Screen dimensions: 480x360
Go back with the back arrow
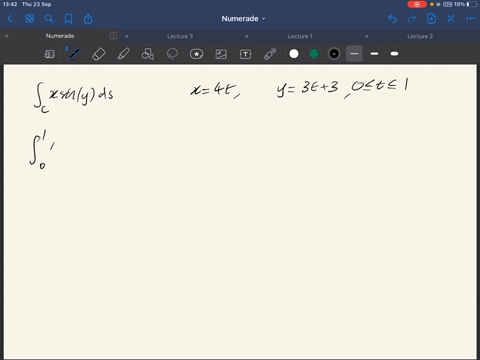10,19
